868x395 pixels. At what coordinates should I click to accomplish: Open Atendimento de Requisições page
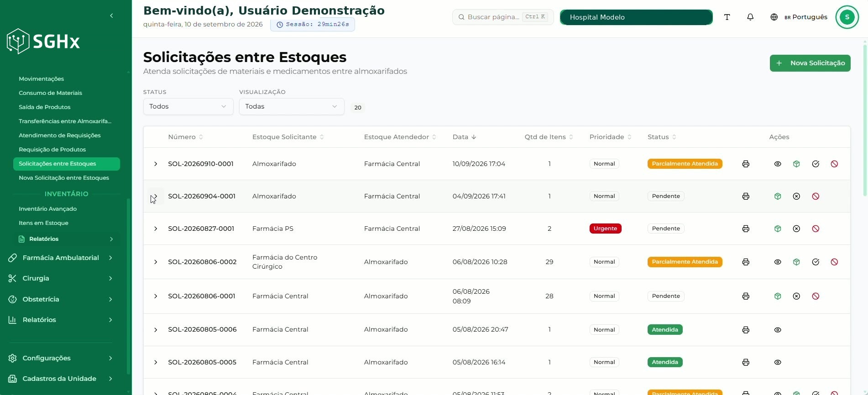pyautogui.click(x=59, y=135)
